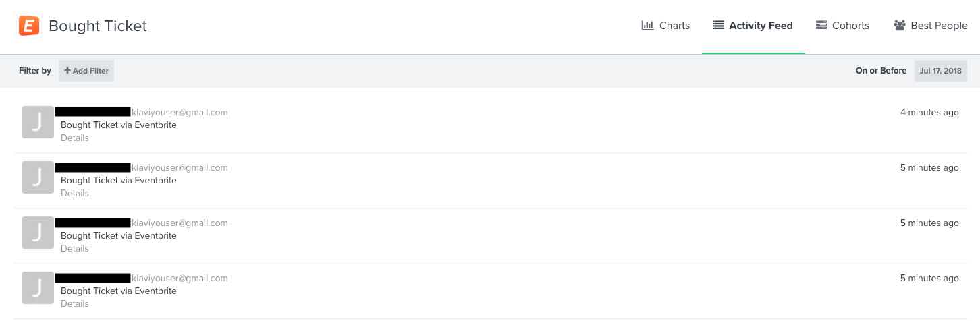Expand Details of the second ticket event
Image resolution: width=980 pixels, height=321 pixels.
tap(75, 193)
